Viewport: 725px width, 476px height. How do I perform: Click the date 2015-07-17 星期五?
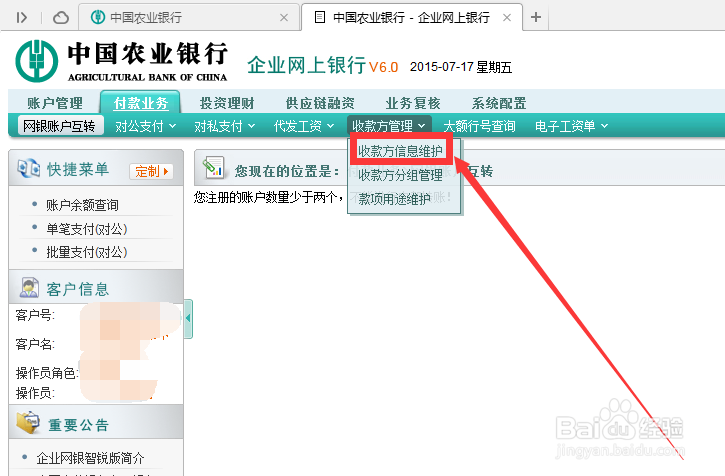point(461,68)
